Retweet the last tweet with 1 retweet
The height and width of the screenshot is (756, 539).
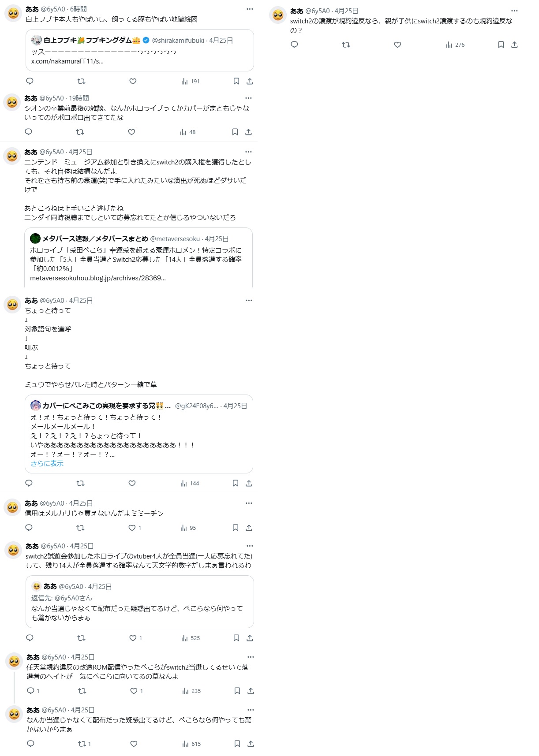(x=84, y=744)
